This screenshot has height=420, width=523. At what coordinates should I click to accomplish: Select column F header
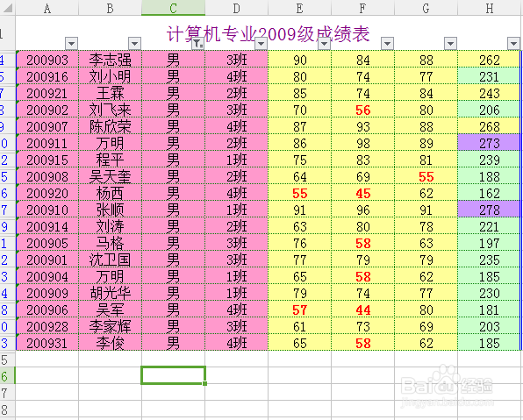click(363, 8)
